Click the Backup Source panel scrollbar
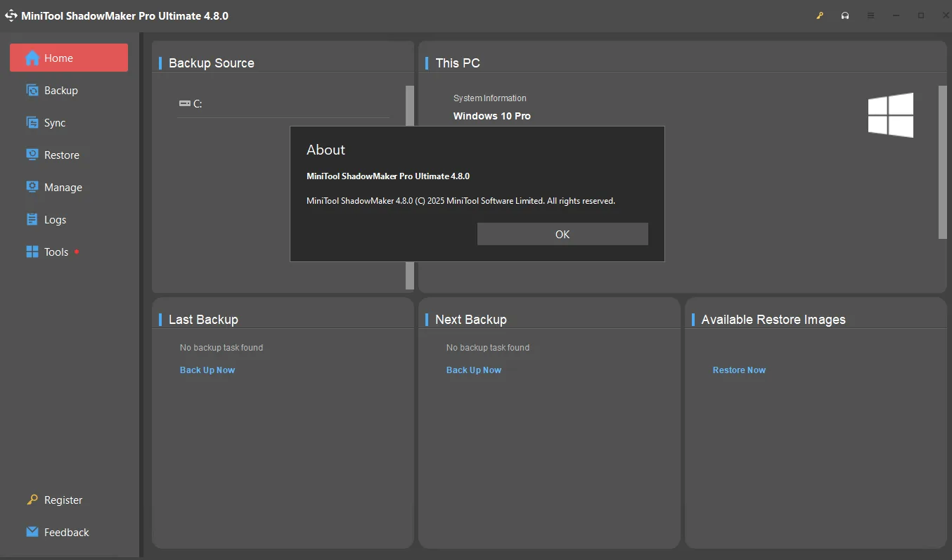This screenshot has height=560, width=952. pos(410,105)
